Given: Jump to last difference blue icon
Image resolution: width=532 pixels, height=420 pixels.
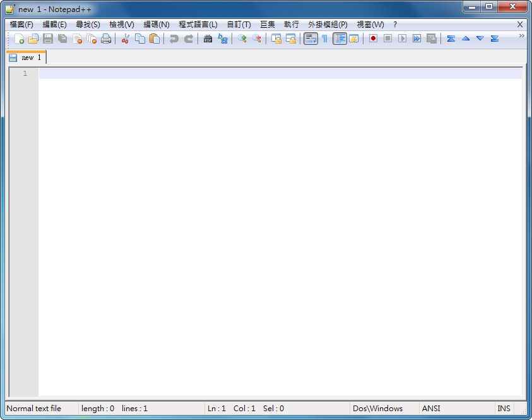Looking at the screenshot, I should 495,39.
